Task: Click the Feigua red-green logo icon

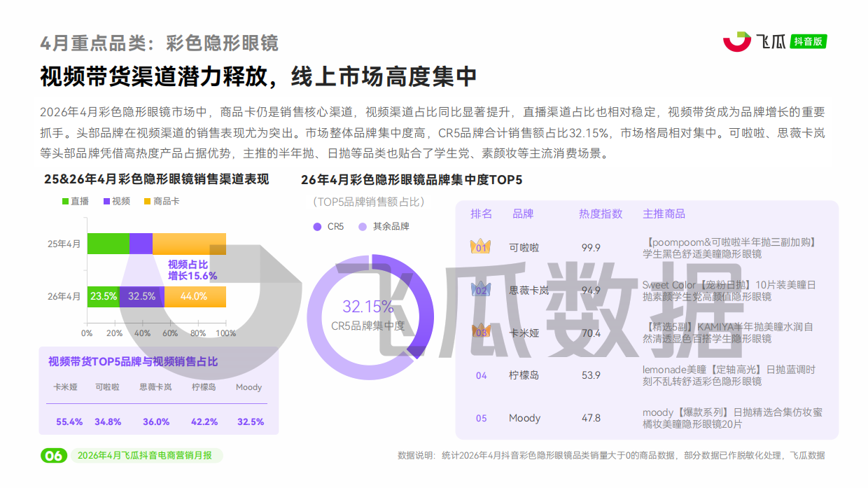Action: tap(737, 41)
